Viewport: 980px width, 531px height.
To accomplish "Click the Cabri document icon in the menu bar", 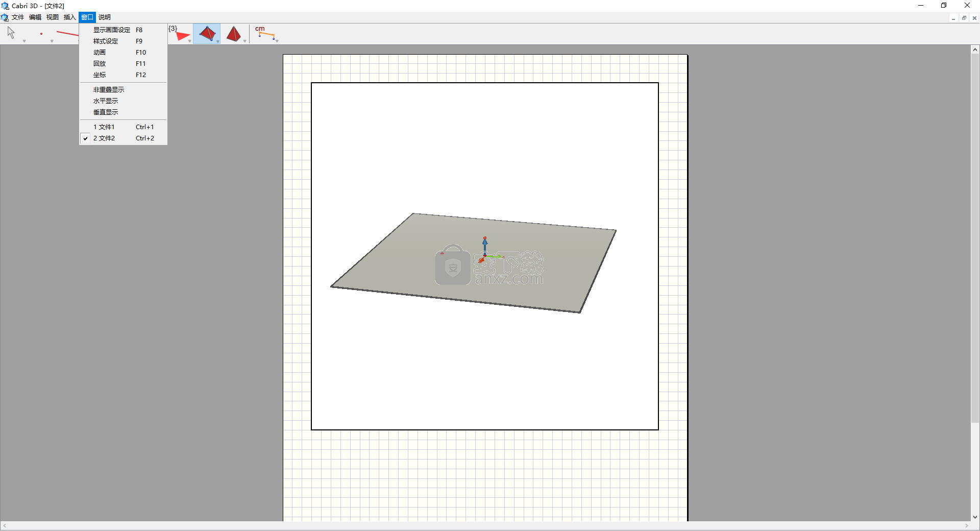I will click(x=5, y=17).
